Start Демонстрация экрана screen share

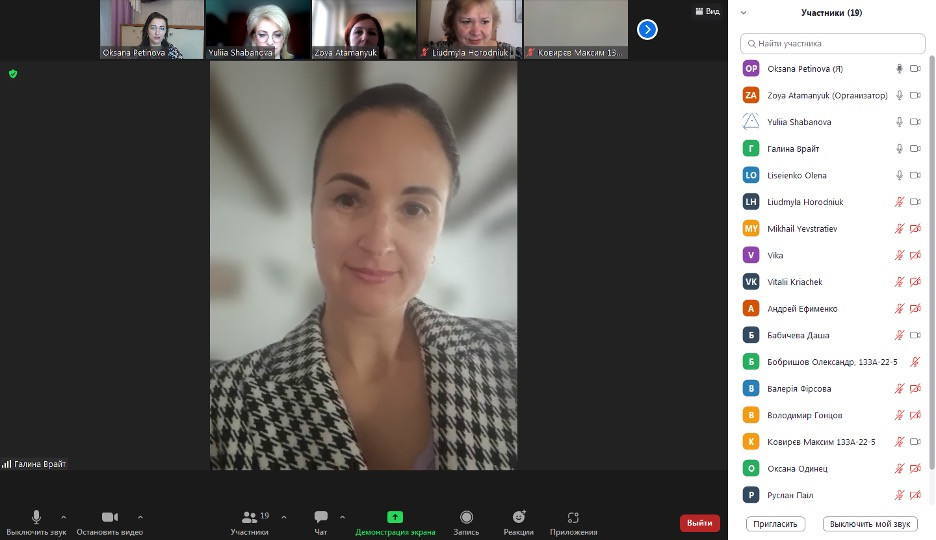point(395,517)
